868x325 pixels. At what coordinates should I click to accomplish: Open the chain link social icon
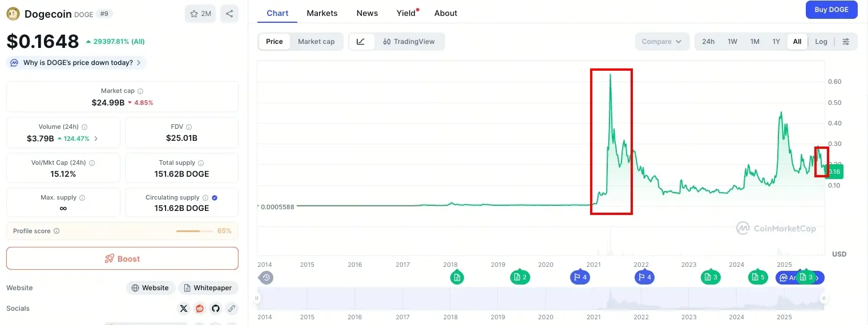(x=232, y=308)
